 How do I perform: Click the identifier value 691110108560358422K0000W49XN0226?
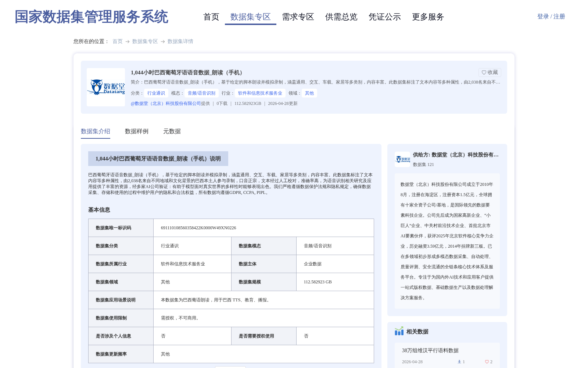(198, 228)
